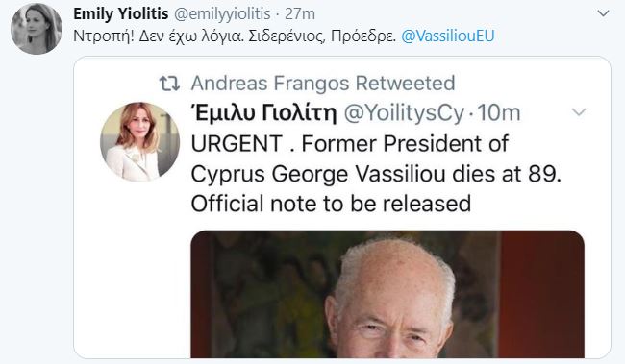Click the retweet arrows icon
Image resolution: width=625 pixels, height=364 pixels.
click(x=169, y=84)
